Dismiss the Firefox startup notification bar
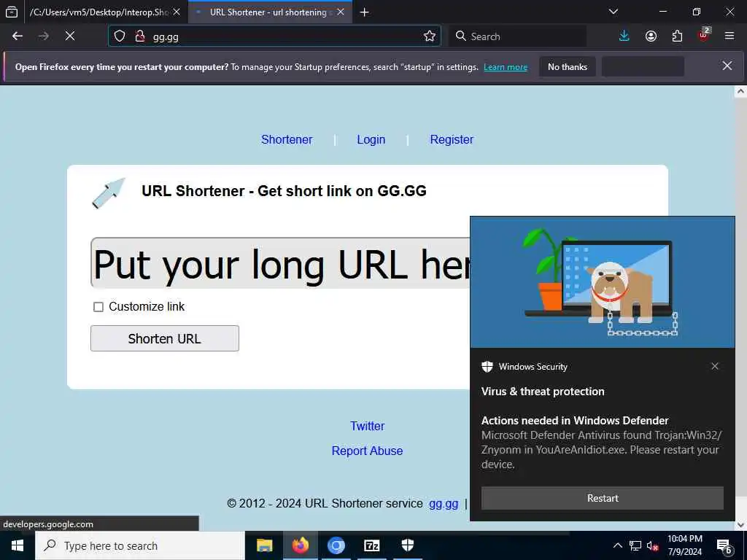 click(x=727, y=66)
